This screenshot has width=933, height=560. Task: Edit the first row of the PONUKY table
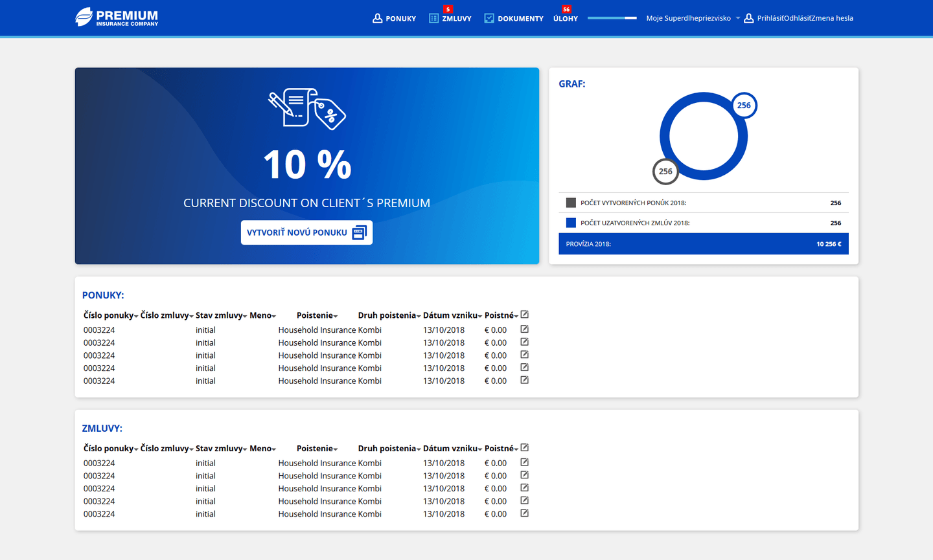[525, 330]
